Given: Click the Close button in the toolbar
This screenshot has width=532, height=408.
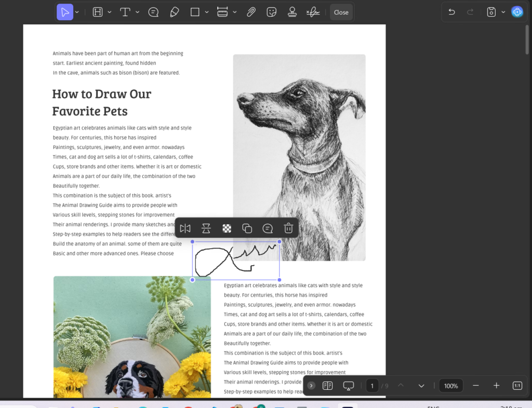Looking at the screenshot, I should tap(341, 12).
